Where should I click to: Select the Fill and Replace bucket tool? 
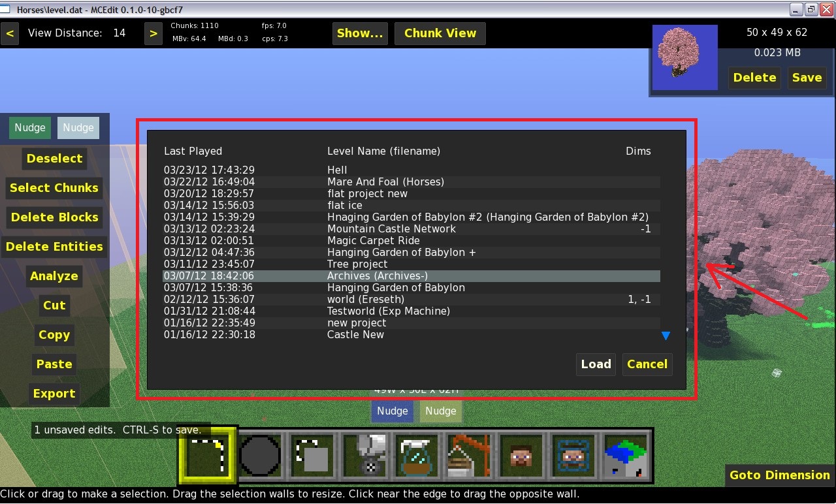coord(364,456)
